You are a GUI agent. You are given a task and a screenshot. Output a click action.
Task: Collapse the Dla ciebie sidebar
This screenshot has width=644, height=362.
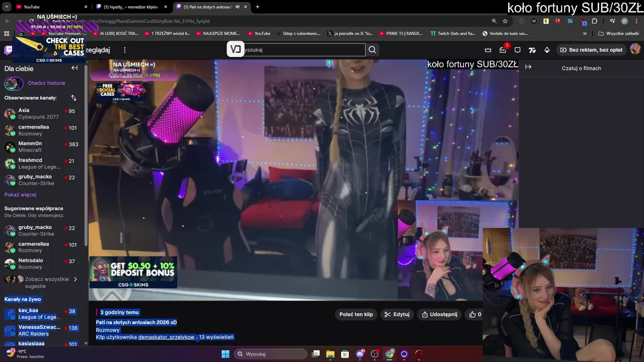click(x=74, y=68)
